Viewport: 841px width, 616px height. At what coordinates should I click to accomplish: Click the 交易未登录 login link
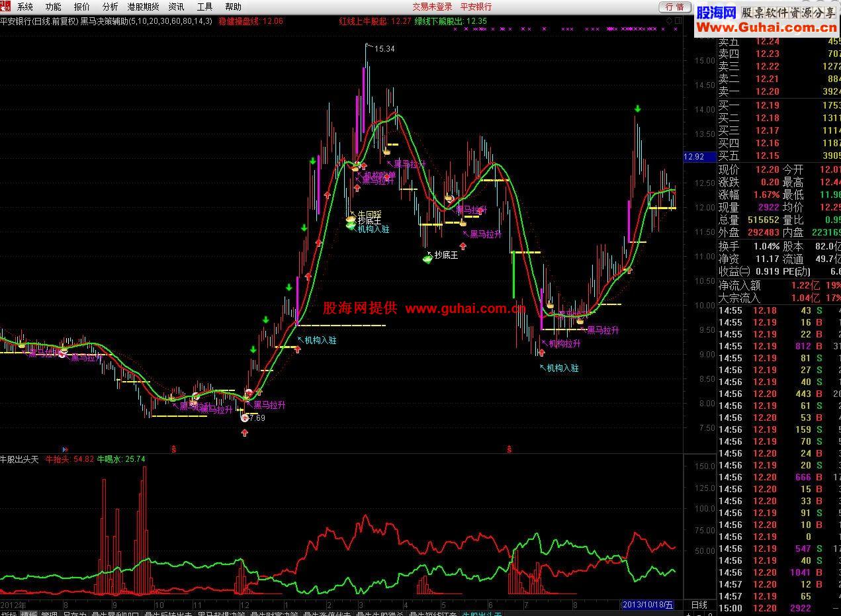coord(432,7)
